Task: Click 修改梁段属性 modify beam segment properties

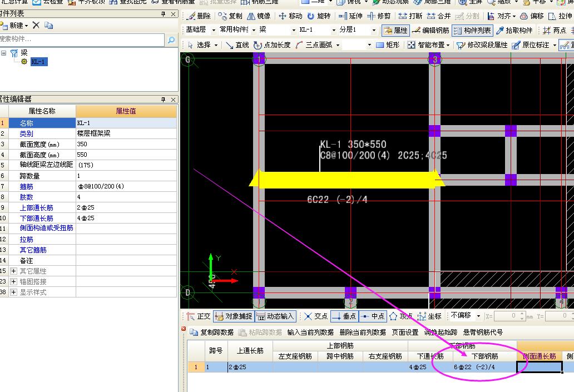Action: click(x=482, y=45)
